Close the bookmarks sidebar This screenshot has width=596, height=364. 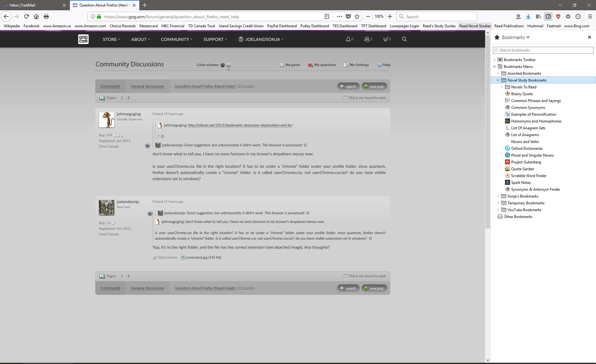click(589, 37)
